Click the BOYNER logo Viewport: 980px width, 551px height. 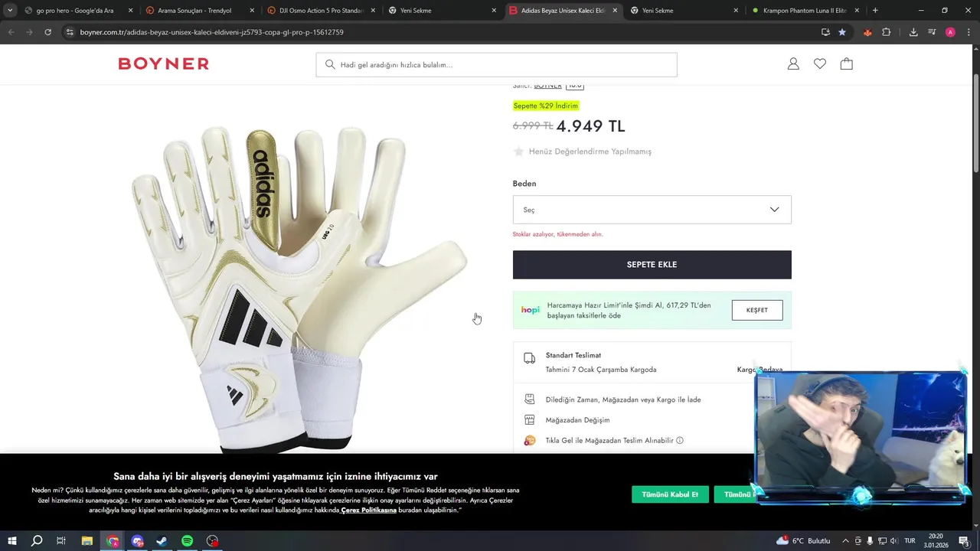[163, 64]
